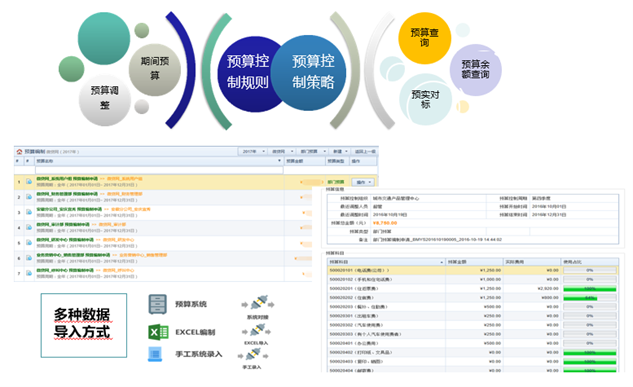Toggle sort arrow in 预算科目 column header

pos(441,262)
